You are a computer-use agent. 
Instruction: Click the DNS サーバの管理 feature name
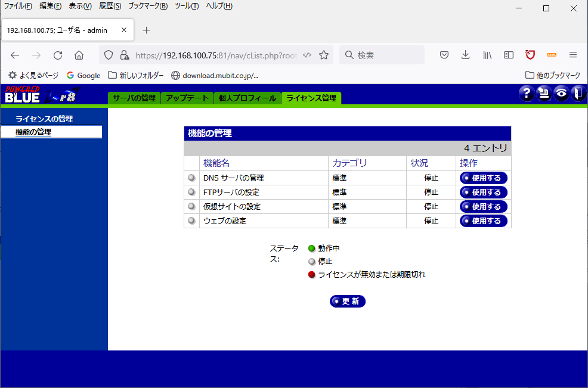click(234, 178)
